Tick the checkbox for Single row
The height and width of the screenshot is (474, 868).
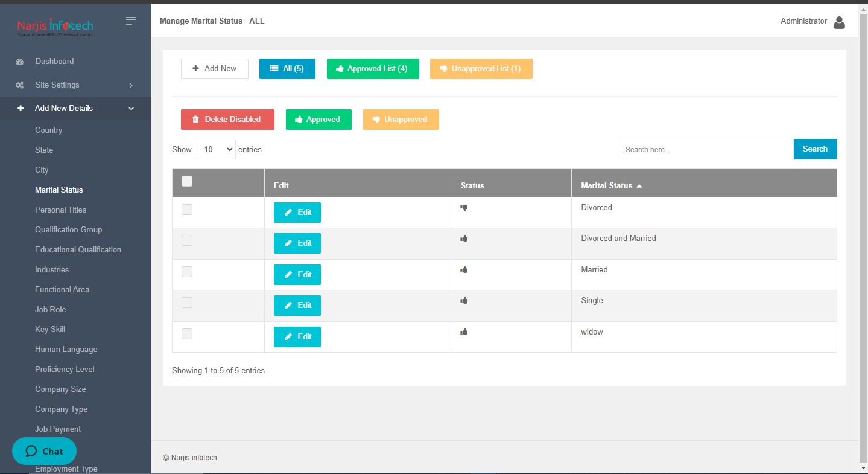[x=187, y=303]
